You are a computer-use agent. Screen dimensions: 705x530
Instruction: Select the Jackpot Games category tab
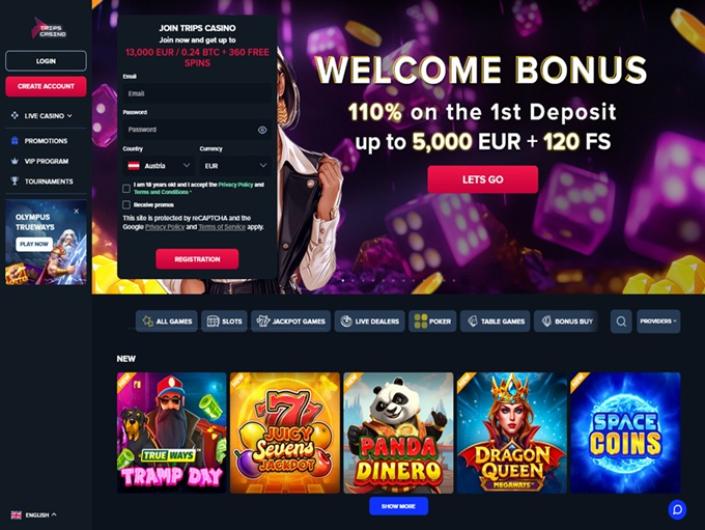coord(291,321)
